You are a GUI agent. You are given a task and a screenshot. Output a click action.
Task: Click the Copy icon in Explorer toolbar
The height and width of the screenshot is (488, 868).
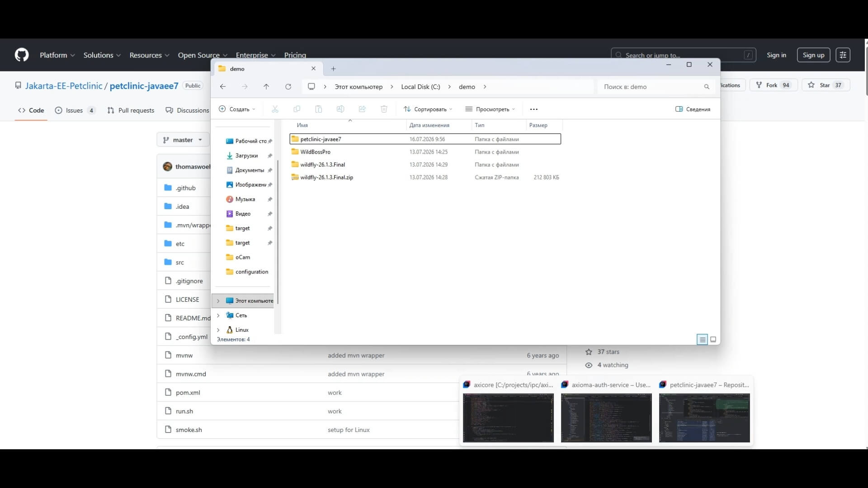coord(297,109)
